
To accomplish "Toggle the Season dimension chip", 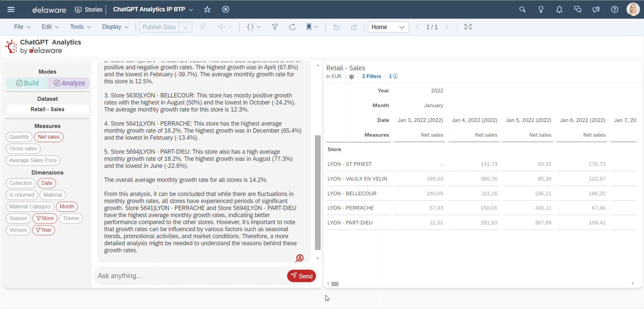I will [x=18, y=218].
